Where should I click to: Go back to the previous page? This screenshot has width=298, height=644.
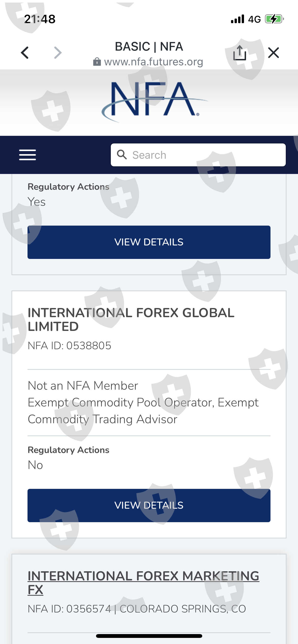[x=25, y=53]
